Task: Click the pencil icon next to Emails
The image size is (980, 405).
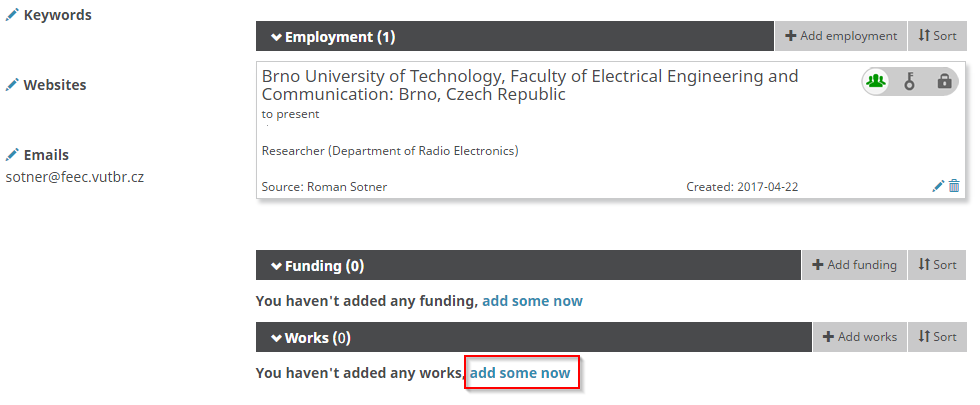Action: pos(12,155)
